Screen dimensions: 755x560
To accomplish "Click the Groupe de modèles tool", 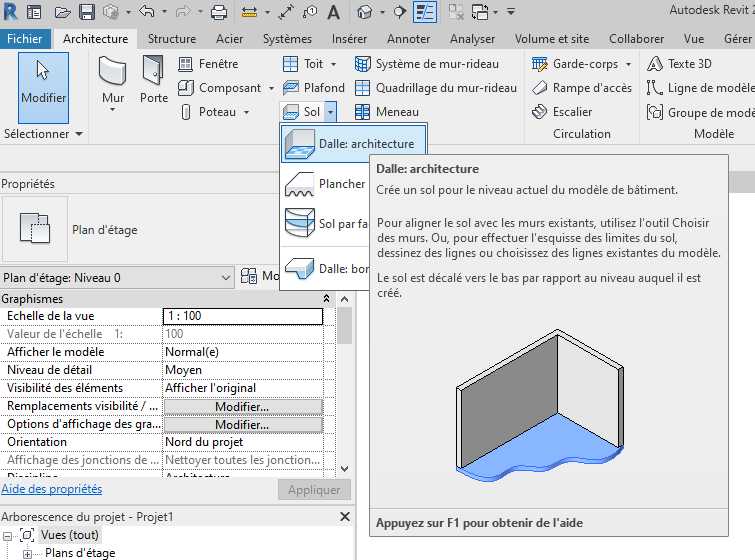I will [700, 113].
